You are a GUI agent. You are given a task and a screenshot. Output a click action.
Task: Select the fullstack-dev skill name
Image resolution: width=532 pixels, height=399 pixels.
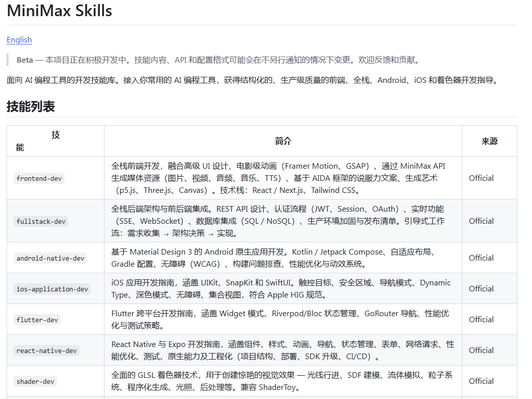[41, 221]
